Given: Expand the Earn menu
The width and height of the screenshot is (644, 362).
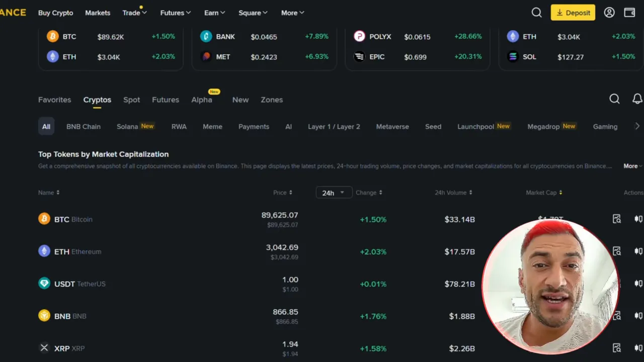Looking at the screenshot, I should [x=214, y=13].
